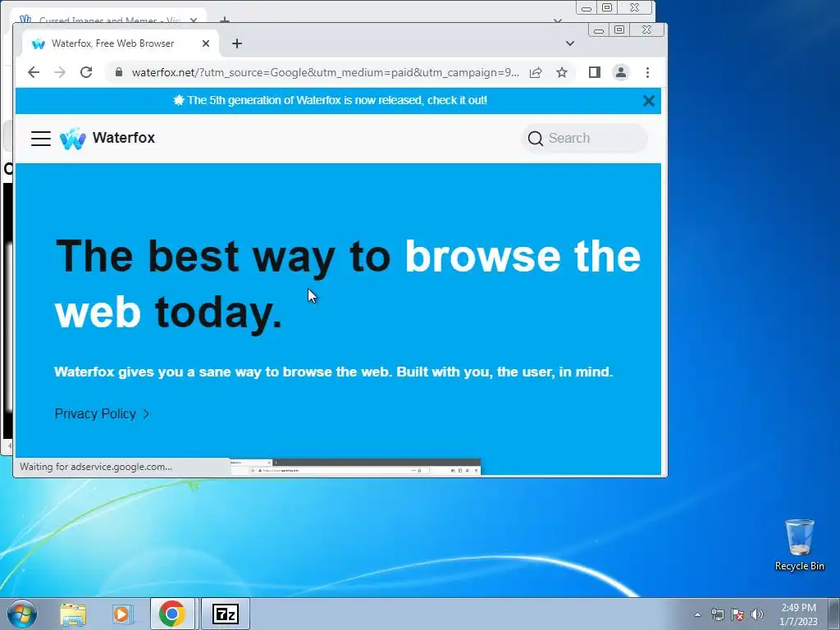
Task: View site info via the padlock icon
Action: coord(119,72)
